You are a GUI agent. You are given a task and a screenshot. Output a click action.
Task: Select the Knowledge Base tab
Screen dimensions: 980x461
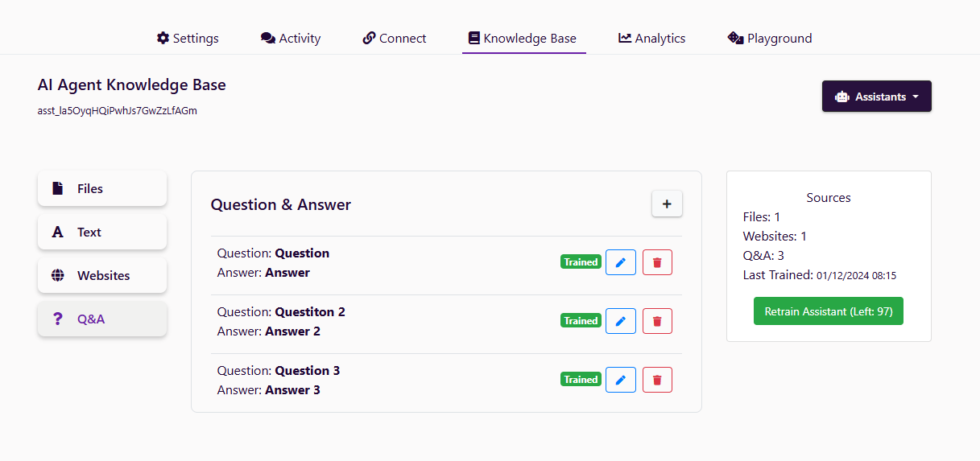pyautogui.click(x=523, y=38)
